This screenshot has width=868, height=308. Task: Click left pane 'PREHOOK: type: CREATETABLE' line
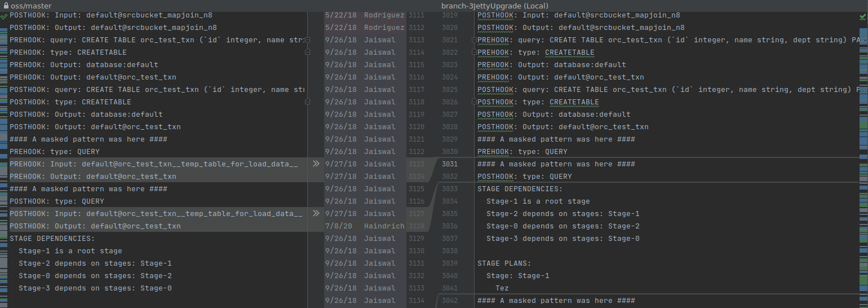click(x=68, y=52)
